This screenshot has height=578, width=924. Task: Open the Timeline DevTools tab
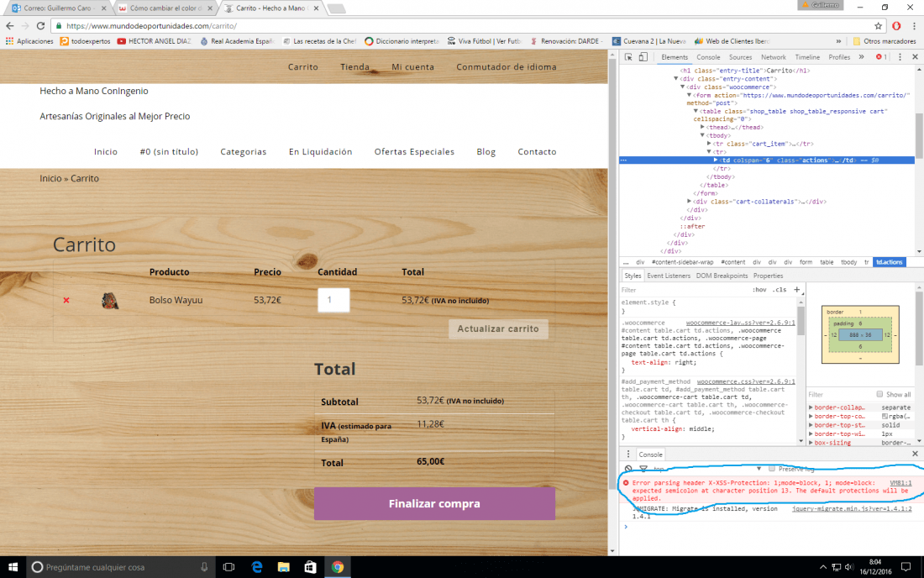pyautogui.click(x=807, y=57)
